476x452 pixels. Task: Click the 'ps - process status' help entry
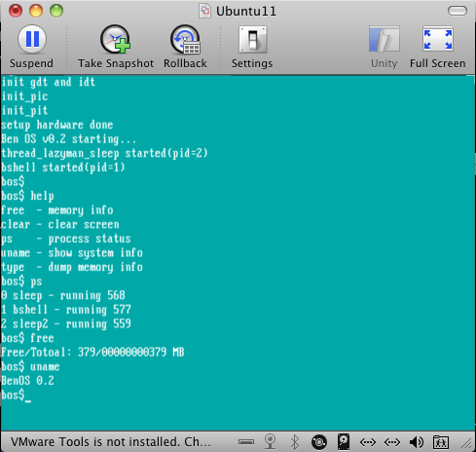[x=66, y=239]
